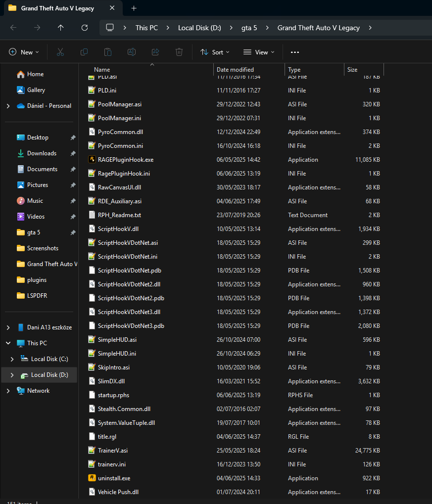Viewport: 432px width, 504px height.
Task: Click the Rename icon in toolbar
Action: [132, 52]
